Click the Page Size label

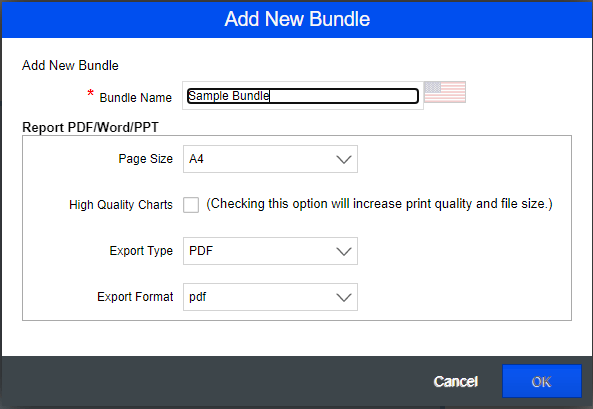pyautogui.click(x=146, y=159)
